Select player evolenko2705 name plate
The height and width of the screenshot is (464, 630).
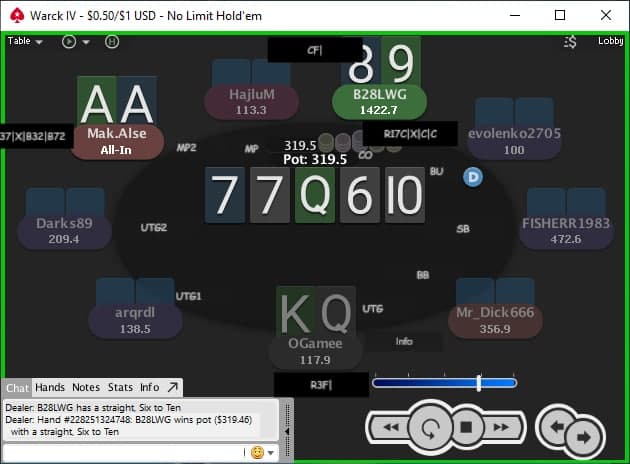(514, 141)
